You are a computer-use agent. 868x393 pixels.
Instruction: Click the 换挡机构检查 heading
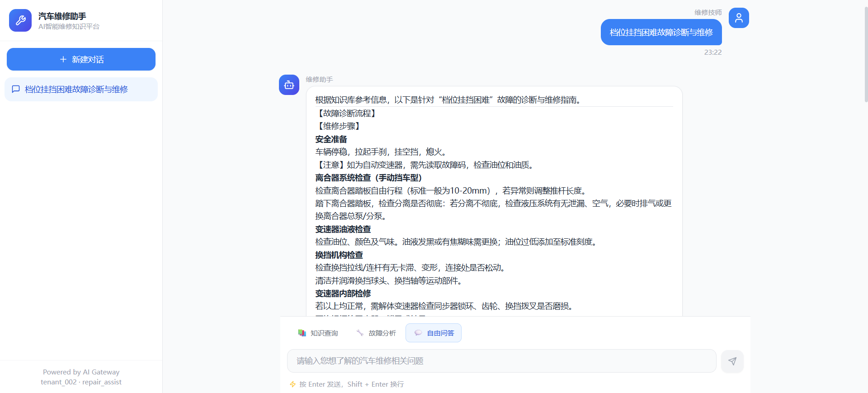tap(339, 255)
